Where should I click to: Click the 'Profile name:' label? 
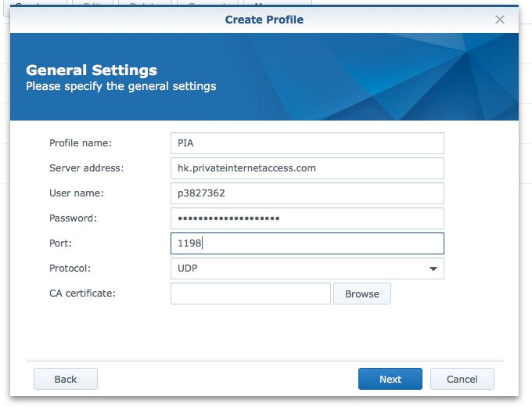point(81,143)
